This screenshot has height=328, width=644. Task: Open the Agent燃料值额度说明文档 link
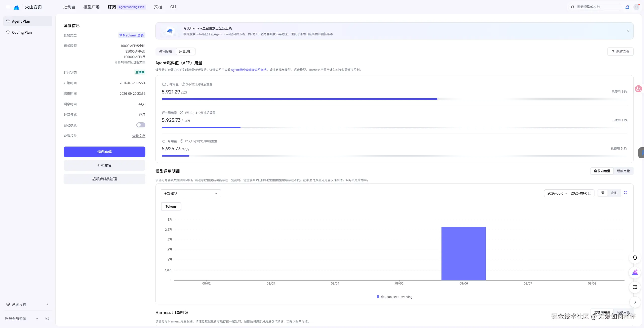click(249, 70)
